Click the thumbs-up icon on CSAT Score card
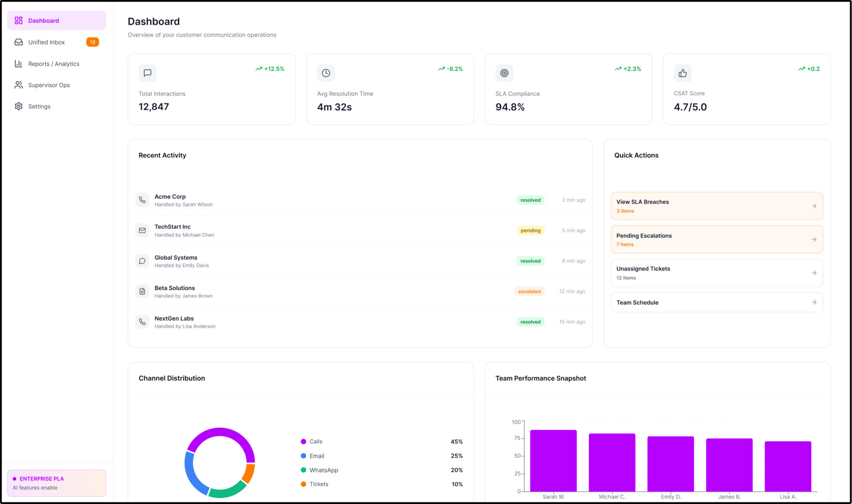 click(x=682, y=73)
